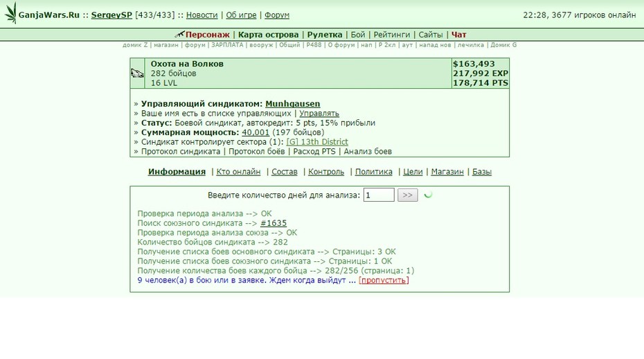Switch to the Магазин tab
Screen dimensions: 644x359
[x=447, y=171]
